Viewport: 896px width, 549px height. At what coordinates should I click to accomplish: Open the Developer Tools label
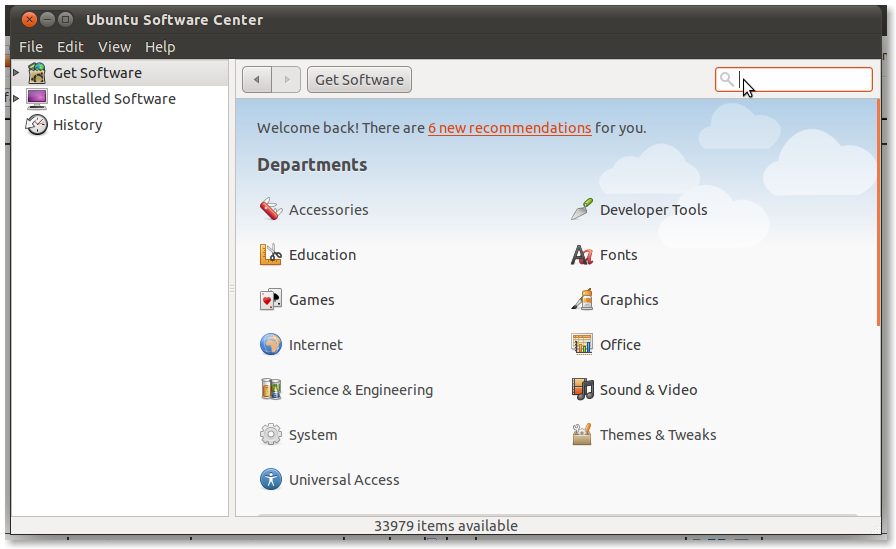653,210
